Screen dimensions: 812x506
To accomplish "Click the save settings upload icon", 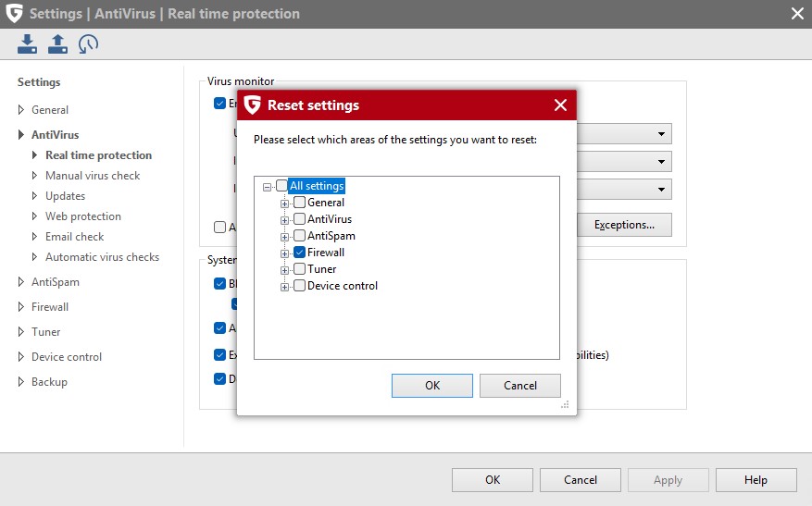I will pos(57,44).
